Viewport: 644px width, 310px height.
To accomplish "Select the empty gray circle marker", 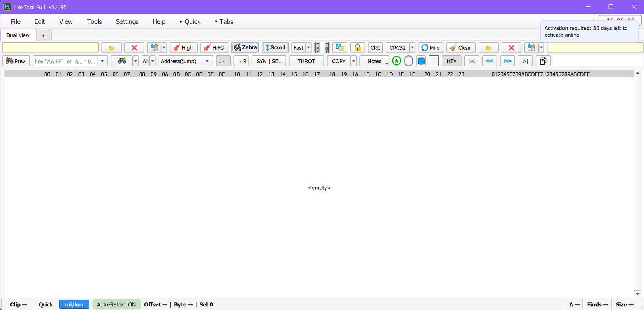I will tap(409, 61).
